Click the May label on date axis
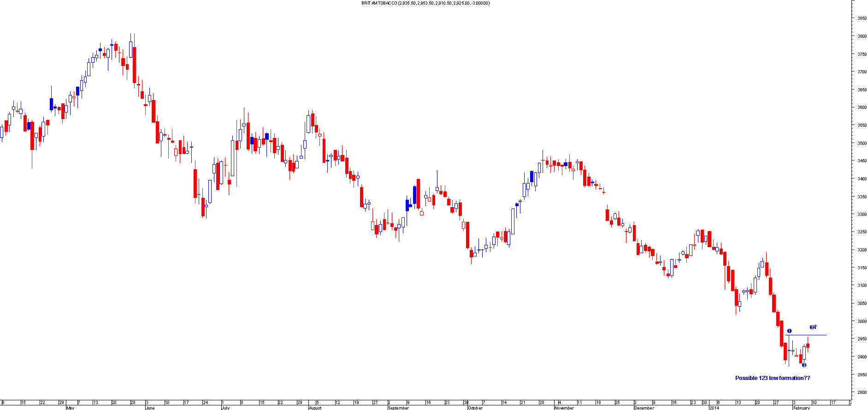Image resolution: width=868 pixels, height=410 pixels. 70,408
